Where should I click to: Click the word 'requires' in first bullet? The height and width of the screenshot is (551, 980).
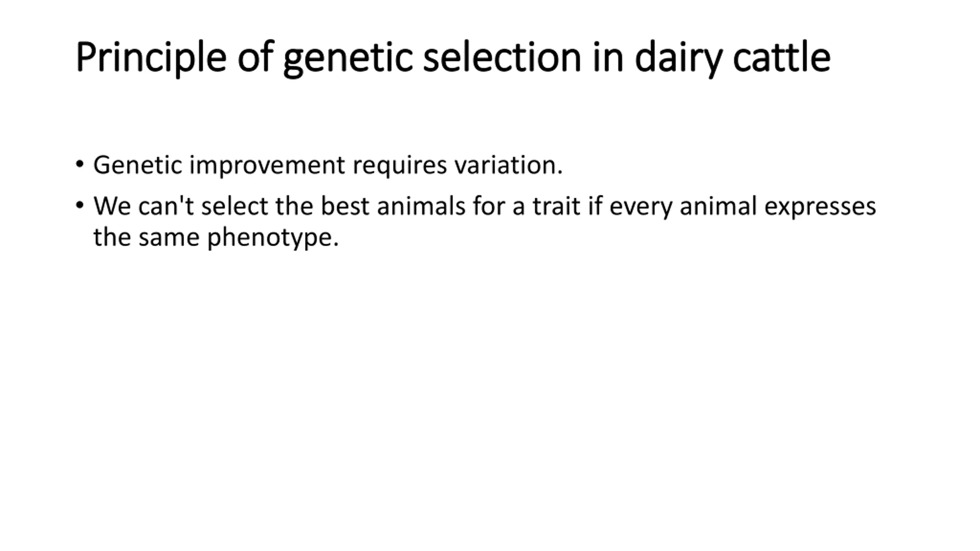(400, 166)
